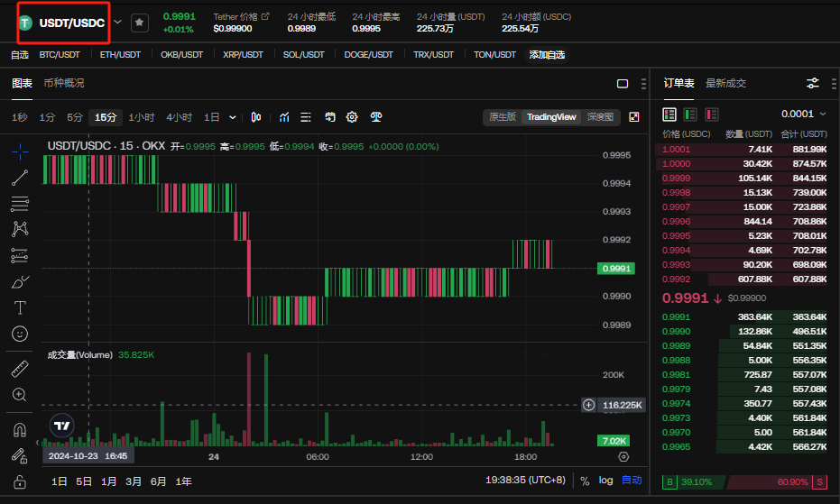This screenshot has width=840, height=504.
Task: Set chart range to 5日
Action: tap(84, 481)
